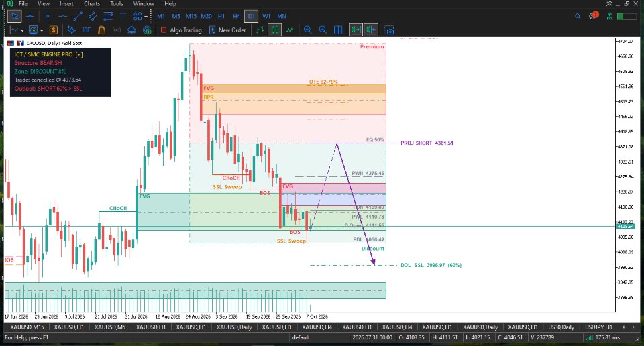Image resolution: width=644 pixels, height=346 pixels.
Task: Click the 4119.54 current price label
Action: coord(625,226)
